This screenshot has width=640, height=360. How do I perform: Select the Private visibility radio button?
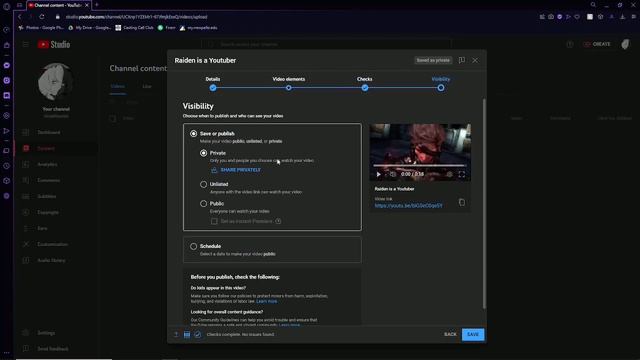point(203,153)
